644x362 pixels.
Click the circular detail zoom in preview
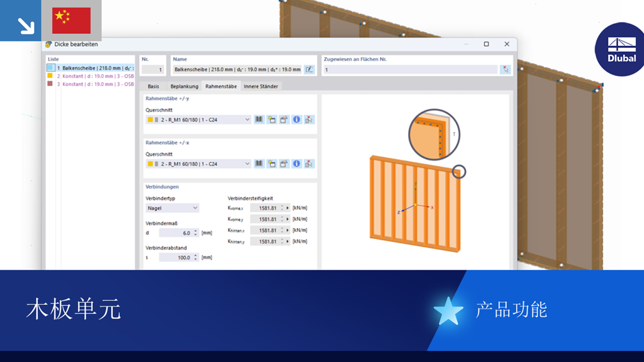[x=434, y=134]
